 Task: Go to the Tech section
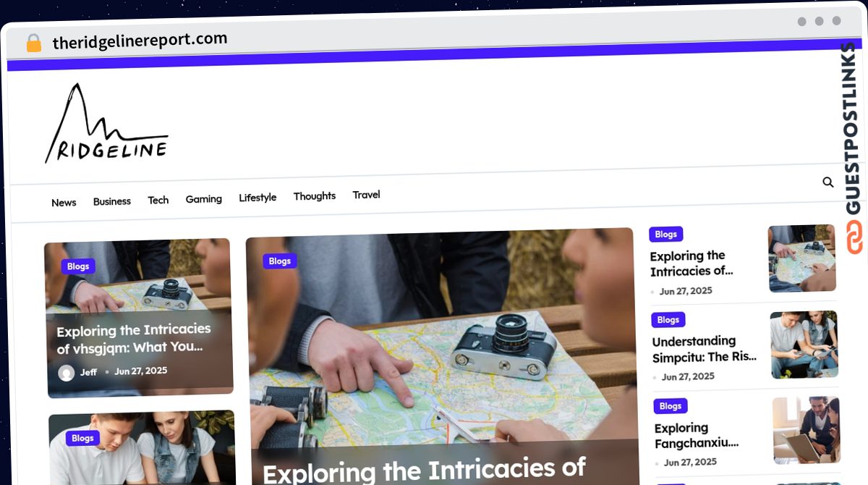(x=158, y=201)
